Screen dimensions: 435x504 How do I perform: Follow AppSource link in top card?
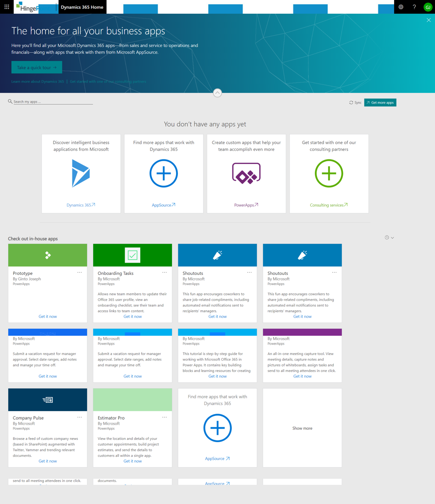[x=164, y=205]
